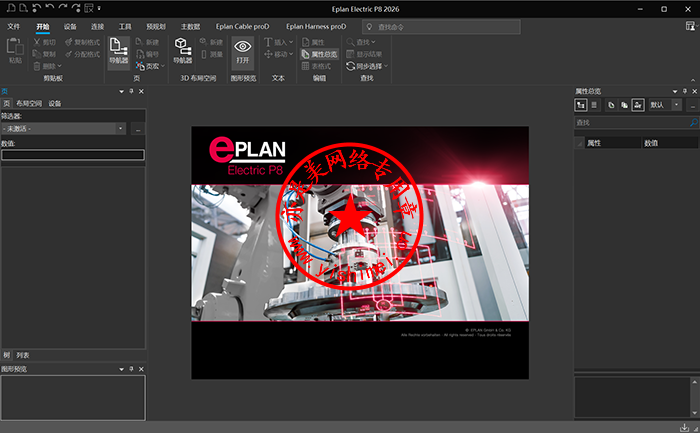Click the 粘贴 paste icon

14,50
